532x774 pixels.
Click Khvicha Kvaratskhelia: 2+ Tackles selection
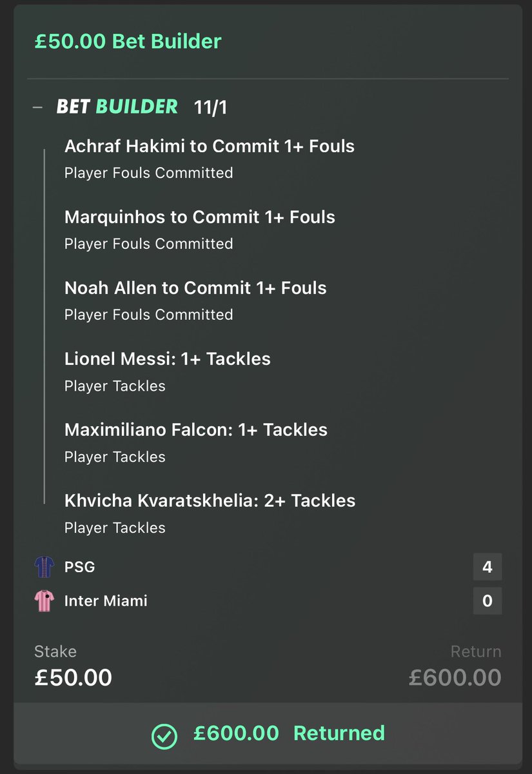pyautogui.click(x=210, y=501)
